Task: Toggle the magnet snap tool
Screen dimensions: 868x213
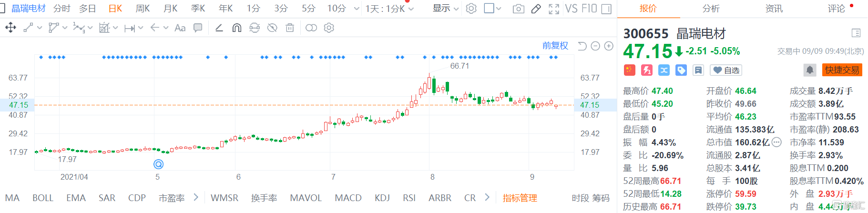Action: [x=236, y=28]
